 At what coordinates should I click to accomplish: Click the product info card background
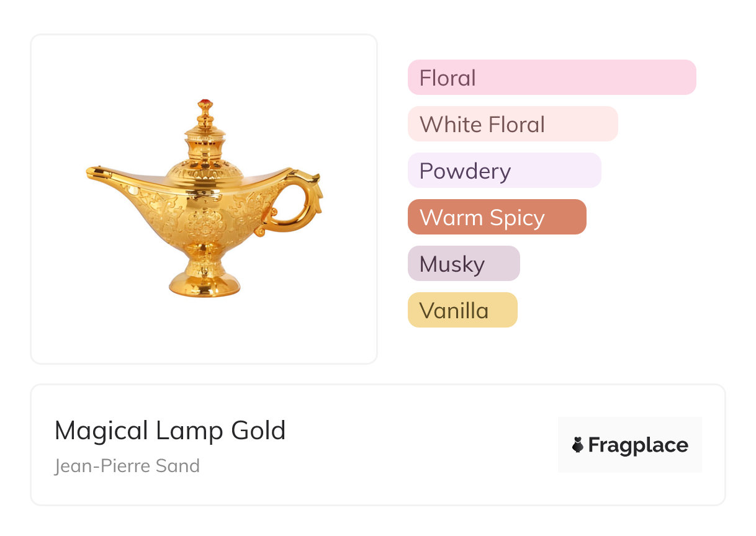[377, 445]
